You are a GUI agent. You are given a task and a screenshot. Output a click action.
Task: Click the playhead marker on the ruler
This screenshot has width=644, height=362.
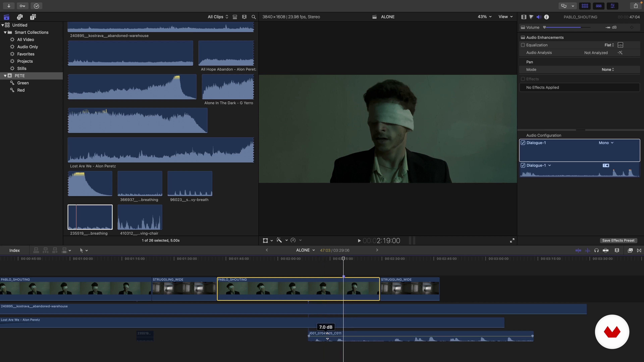(x=343, y=259)
